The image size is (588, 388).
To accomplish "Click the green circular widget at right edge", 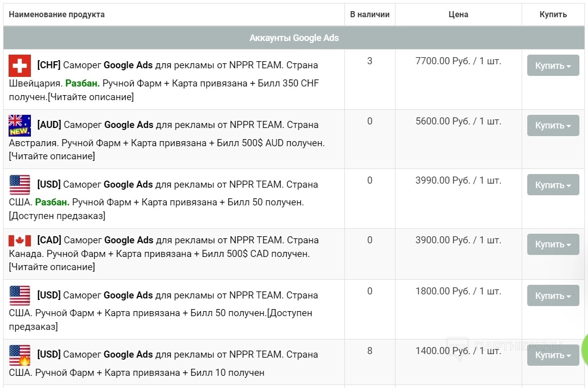I will tap(584, 349).
